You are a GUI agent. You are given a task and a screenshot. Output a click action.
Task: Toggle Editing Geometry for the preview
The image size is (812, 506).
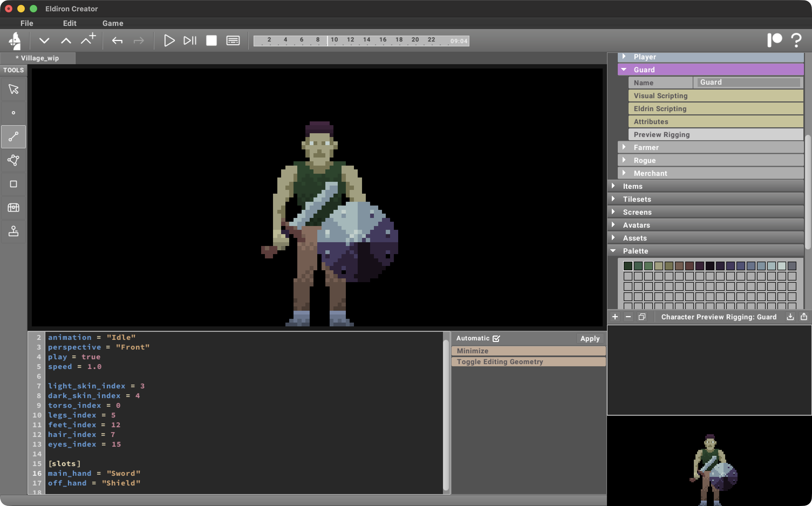coord(528,361)
